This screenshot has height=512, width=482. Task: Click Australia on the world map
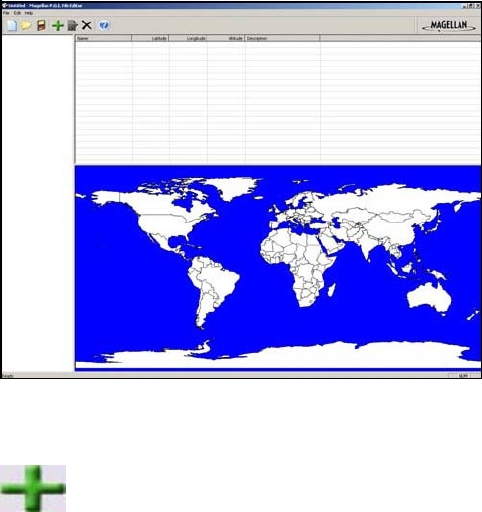pyautogui.click(x=430, y=297)
